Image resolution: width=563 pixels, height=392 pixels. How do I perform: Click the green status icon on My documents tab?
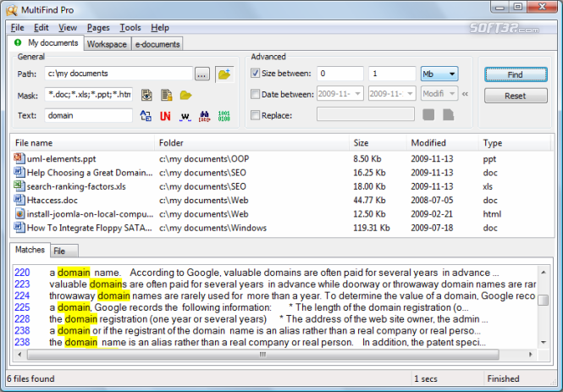point(18,42)
